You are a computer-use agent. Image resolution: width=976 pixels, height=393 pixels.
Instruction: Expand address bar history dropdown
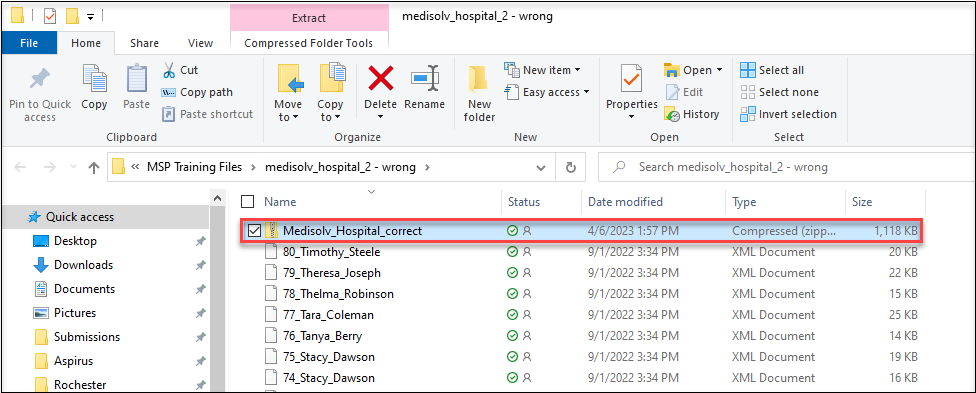pos(542,168)
